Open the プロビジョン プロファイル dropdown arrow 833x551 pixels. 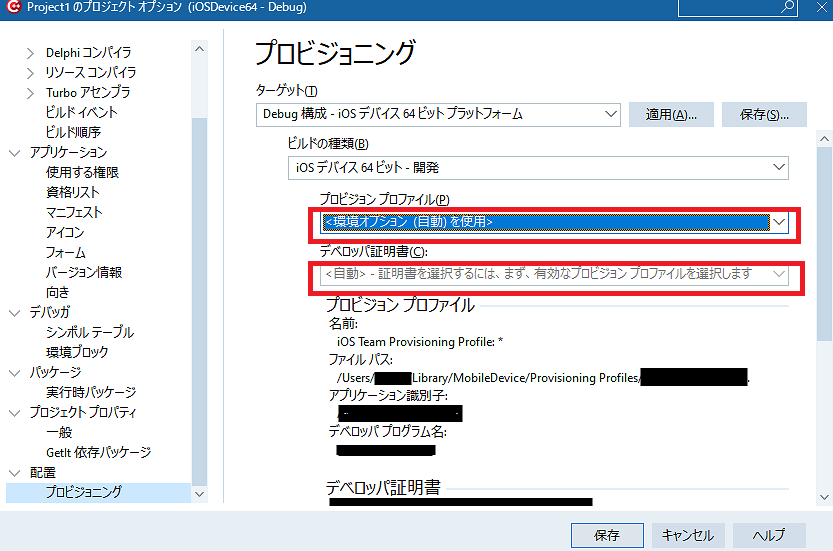[779, 222]
